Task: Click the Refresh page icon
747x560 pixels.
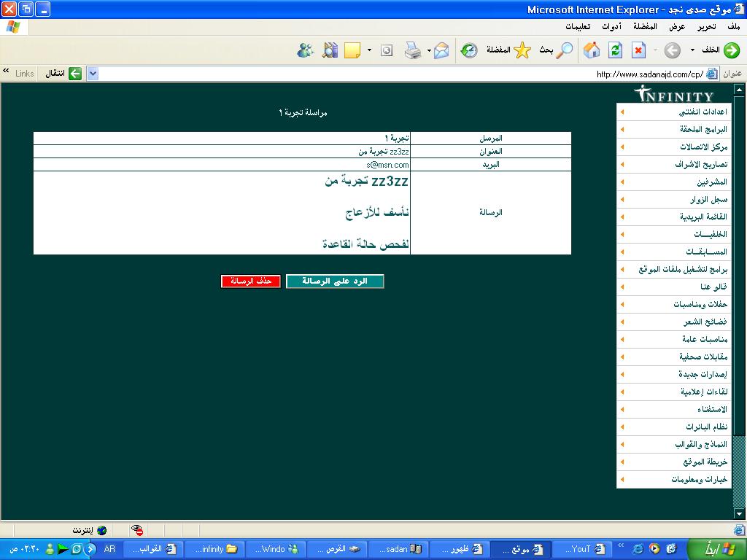Action: coord(615,50)
